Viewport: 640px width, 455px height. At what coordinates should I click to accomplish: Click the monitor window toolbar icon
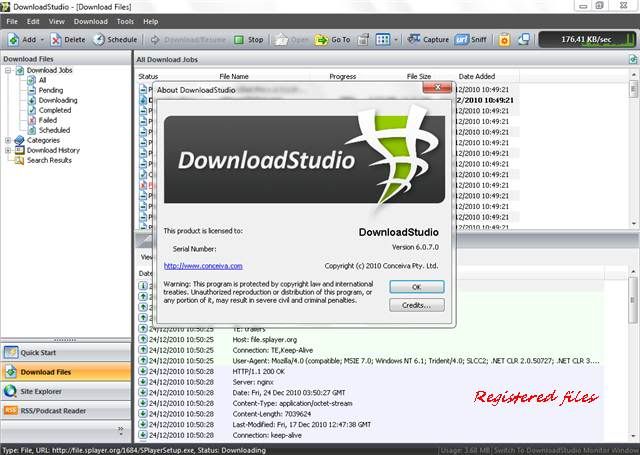point(524,40)
